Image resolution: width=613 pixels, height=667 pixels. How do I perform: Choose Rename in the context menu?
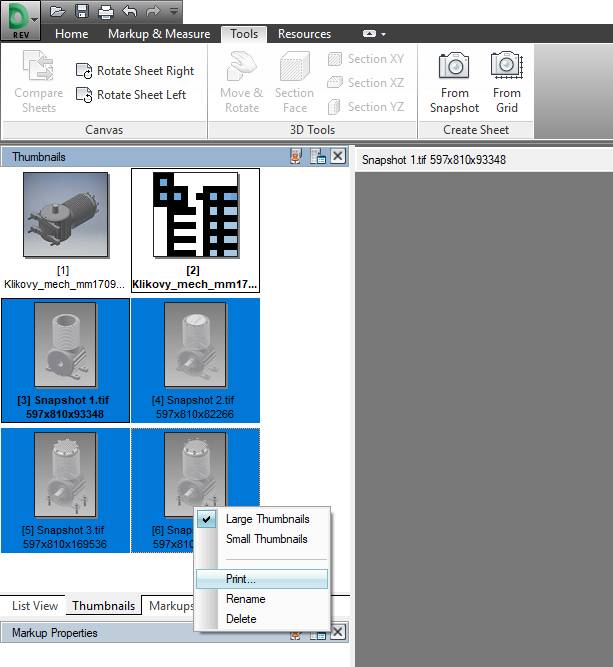pos(245,599)
